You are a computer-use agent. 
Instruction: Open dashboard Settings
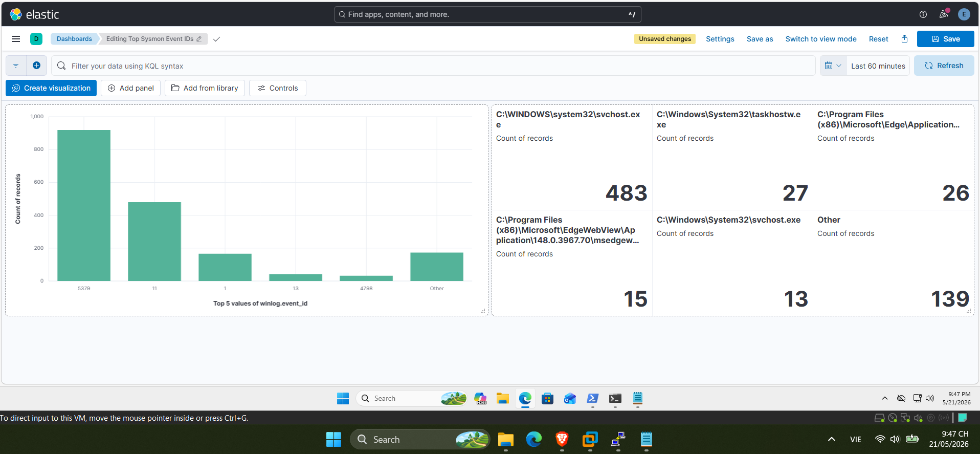[x=720, y=39]
